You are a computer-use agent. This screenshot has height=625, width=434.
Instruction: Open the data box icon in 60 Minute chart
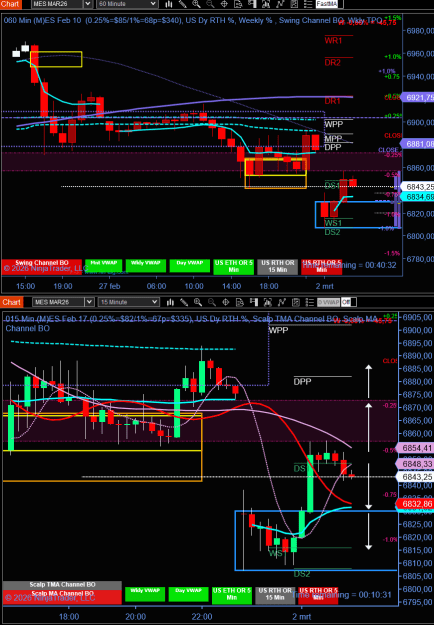238,4
